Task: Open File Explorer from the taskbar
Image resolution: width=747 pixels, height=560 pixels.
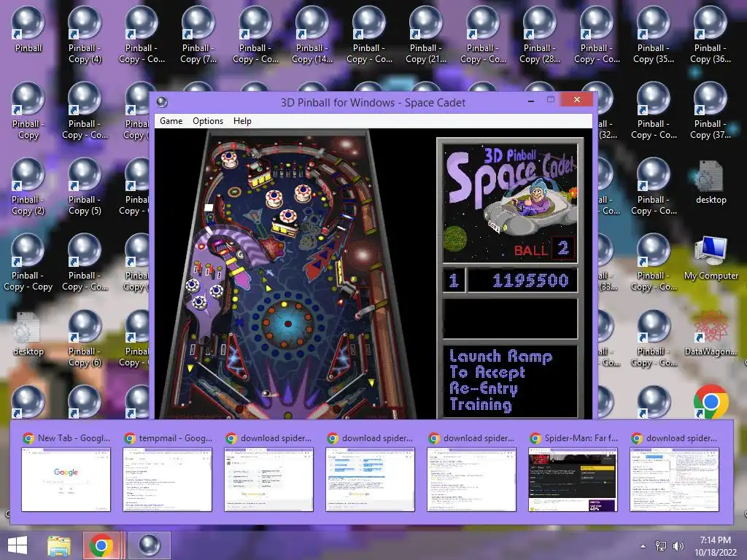Action: point(59,545)
